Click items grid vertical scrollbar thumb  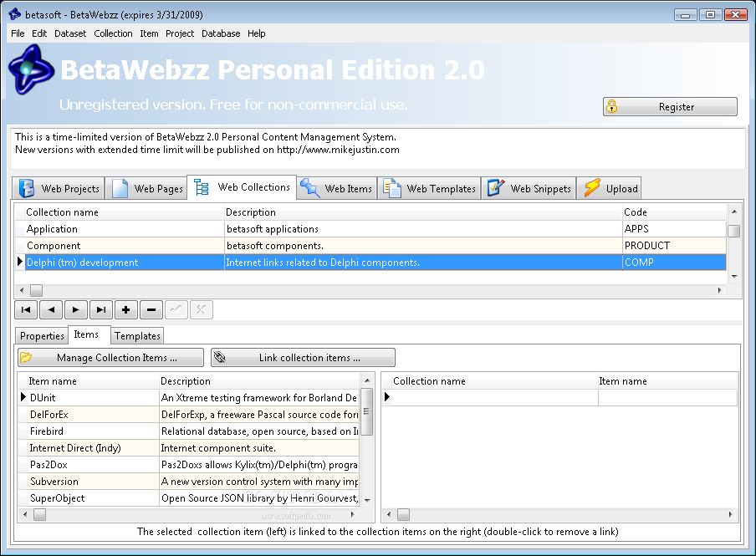click(x=367, y=411)
